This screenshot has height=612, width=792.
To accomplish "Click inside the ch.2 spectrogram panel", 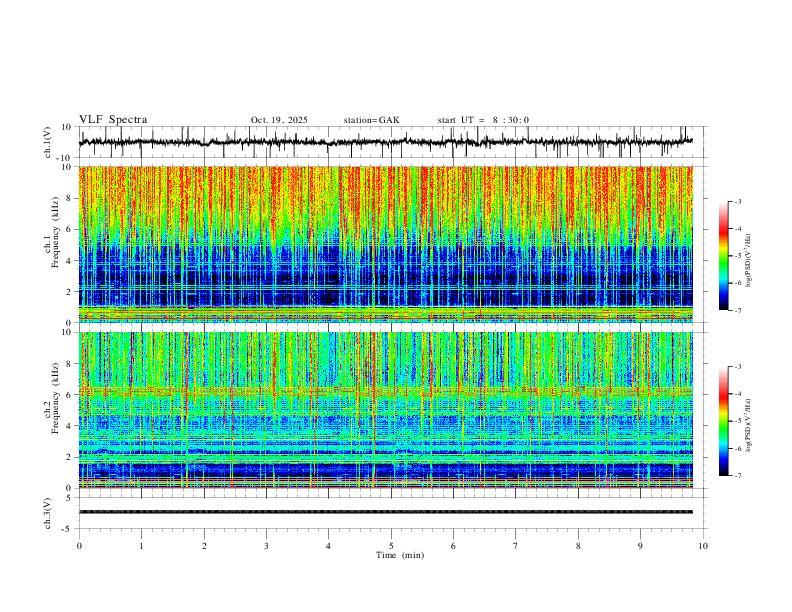I will point(386,410).
